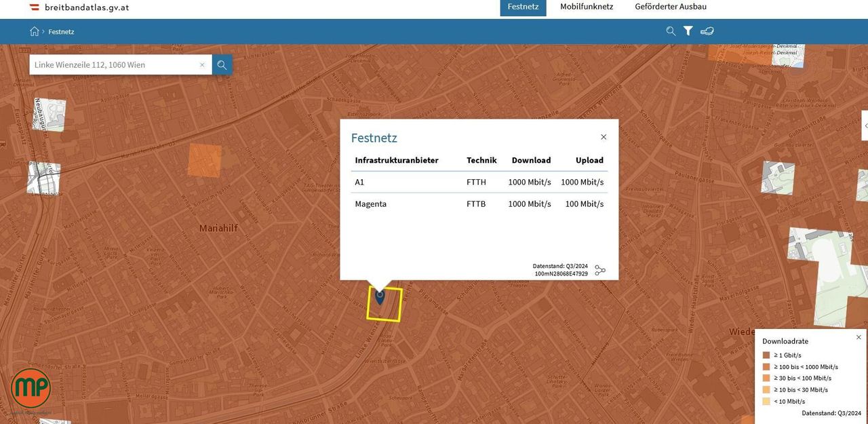Click the < 10 Mbit/s legend swatch

(x=766, y=401)
